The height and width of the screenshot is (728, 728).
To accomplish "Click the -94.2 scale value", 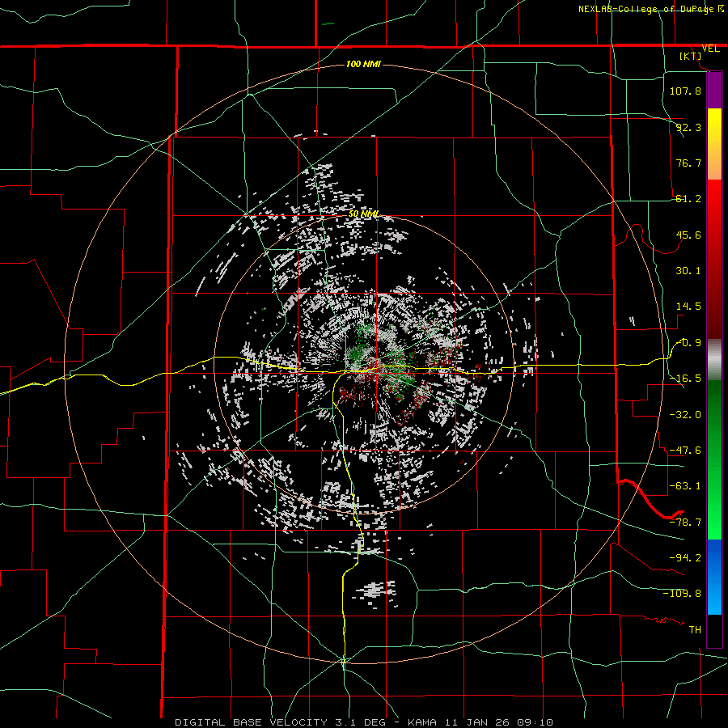I will 685,558.
